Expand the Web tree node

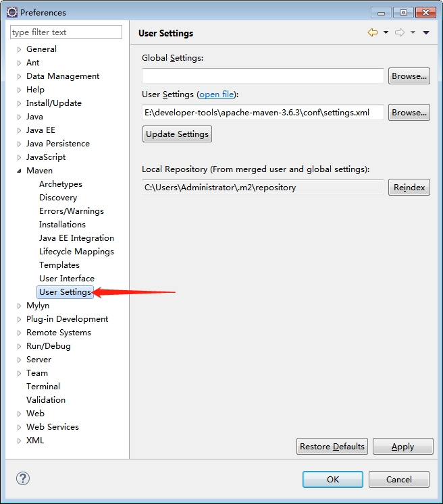(19, 414)
